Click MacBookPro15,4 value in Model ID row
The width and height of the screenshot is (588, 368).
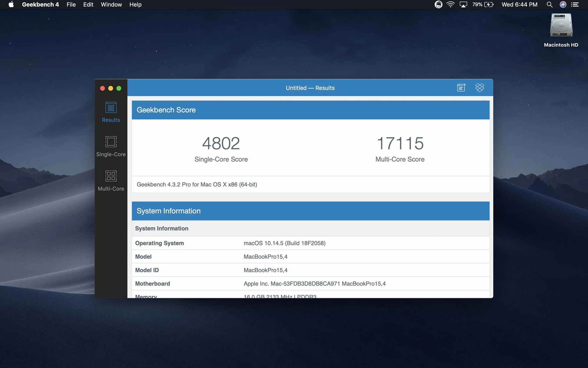tap(265, 270)
